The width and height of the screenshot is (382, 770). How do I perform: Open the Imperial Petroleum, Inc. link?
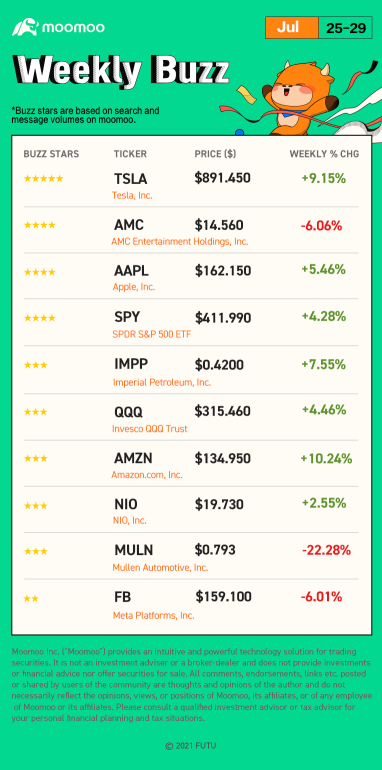(162, 382)
